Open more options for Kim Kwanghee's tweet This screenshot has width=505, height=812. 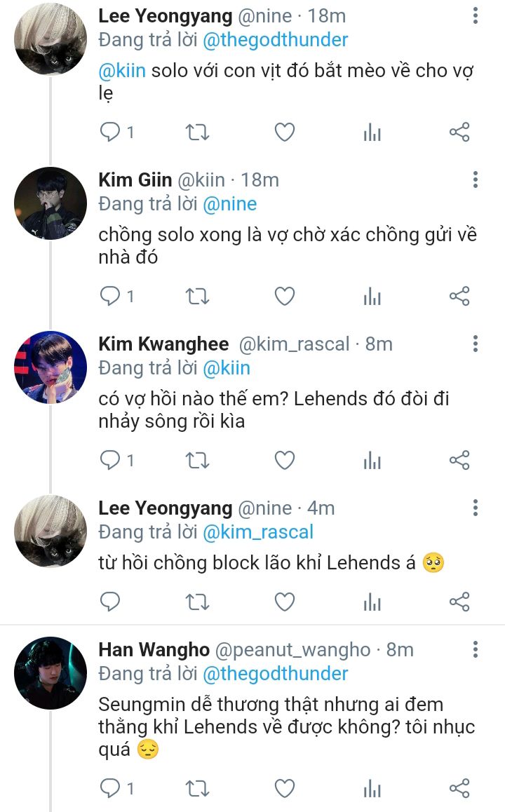point(476,344)
